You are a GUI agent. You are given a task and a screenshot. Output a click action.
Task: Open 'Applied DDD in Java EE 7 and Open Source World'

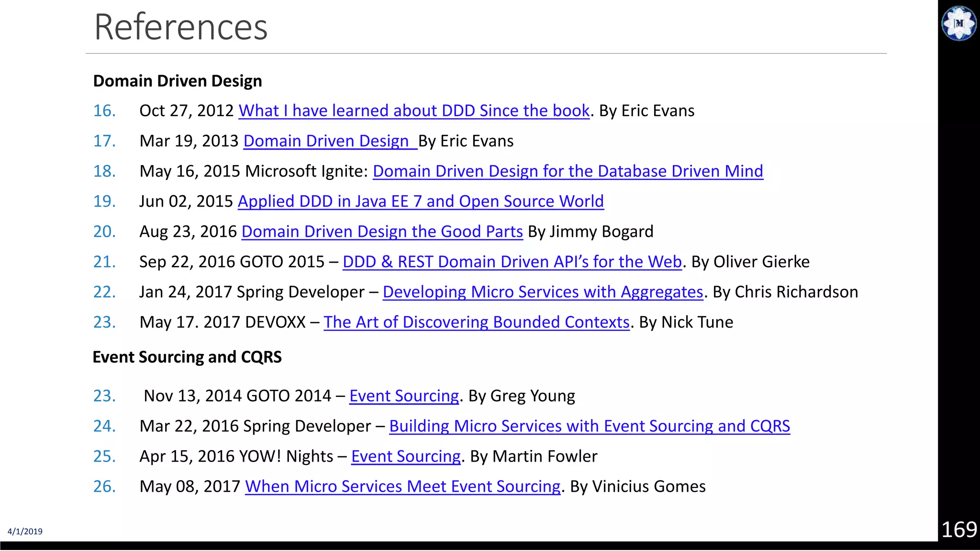(421, 201)
